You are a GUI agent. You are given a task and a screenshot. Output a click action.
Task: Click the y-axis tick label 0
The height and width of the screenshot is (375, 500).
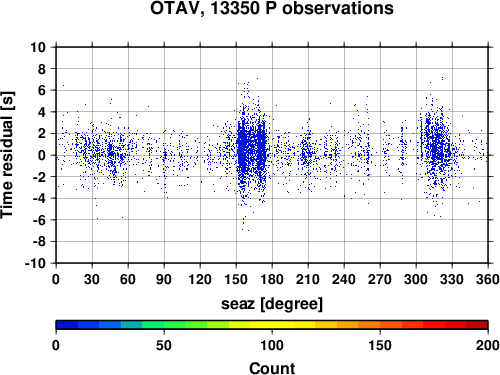pos(42,155)
